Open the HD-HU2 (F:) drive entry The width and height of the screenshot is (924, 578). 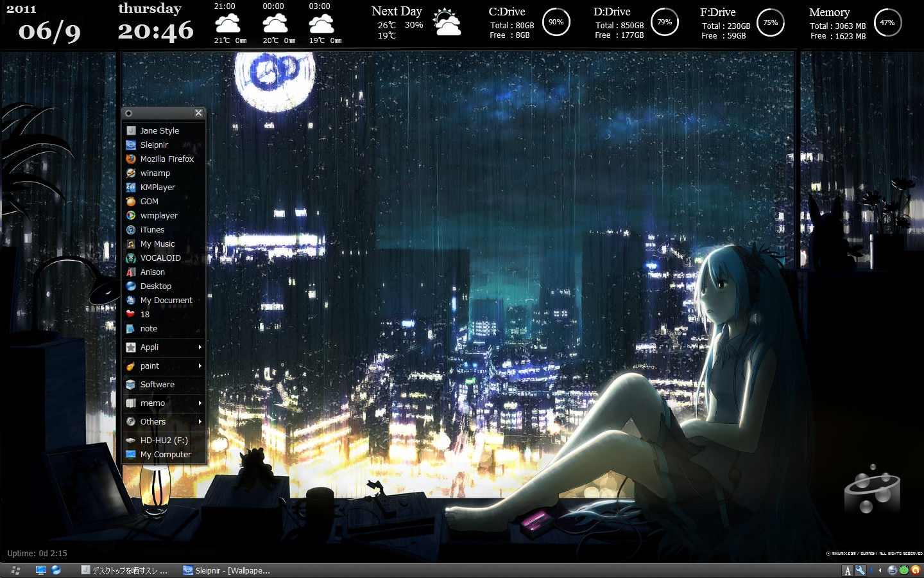(164, 440)
